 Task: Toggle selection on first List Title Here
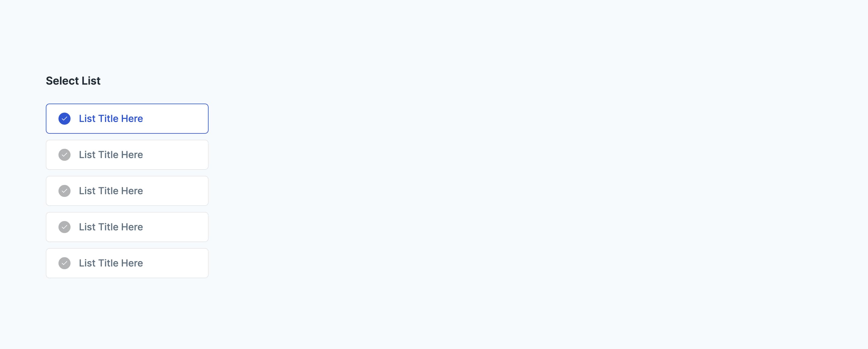pos(127,118)
